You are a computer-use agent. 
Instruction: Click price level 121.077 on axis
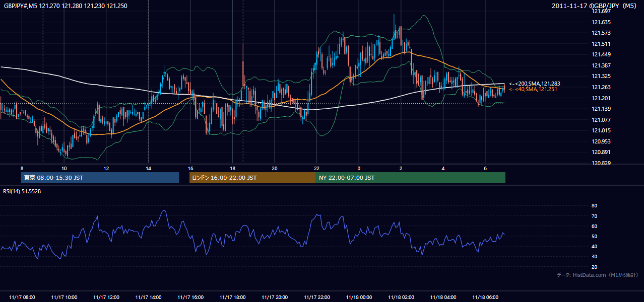[602, 120]
